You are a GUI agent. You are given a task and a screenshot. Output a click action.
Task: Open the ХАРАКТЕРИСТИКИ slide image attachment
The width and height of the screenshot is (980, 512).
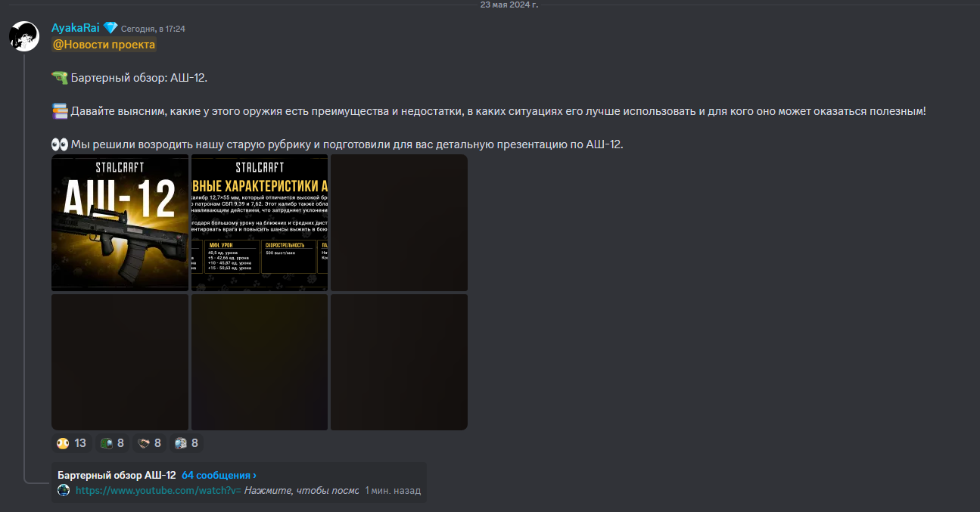click(x=260, y=222)
